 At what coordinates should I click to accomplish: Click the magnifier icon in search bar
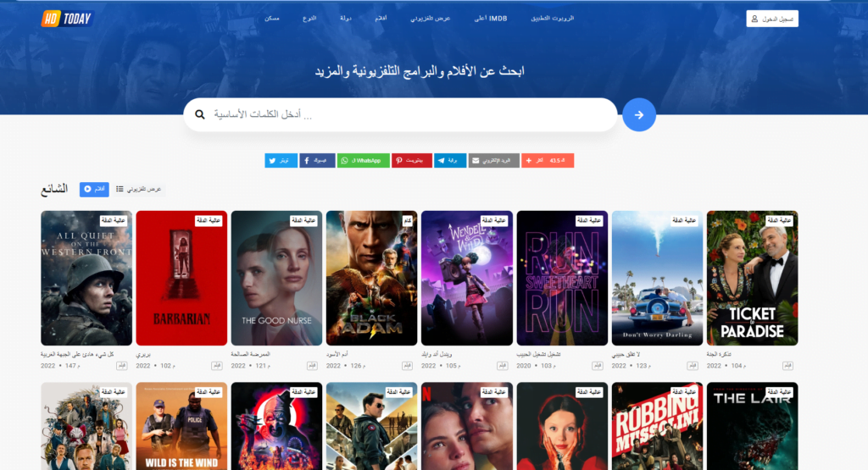[x=200, y=114]
